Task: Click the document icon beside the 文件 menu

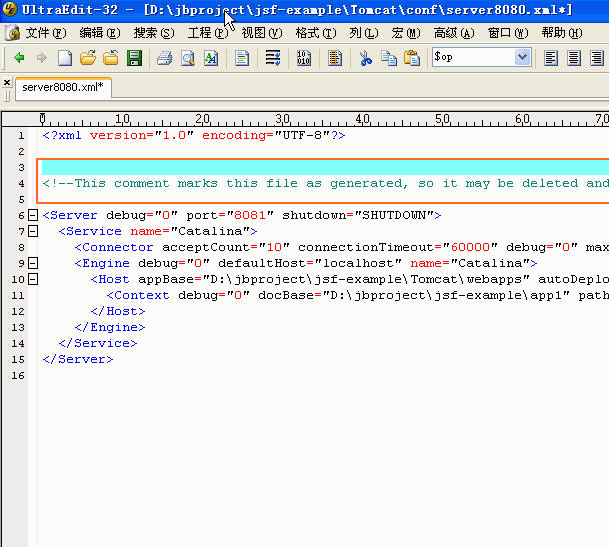Action: tap(13, 33)
